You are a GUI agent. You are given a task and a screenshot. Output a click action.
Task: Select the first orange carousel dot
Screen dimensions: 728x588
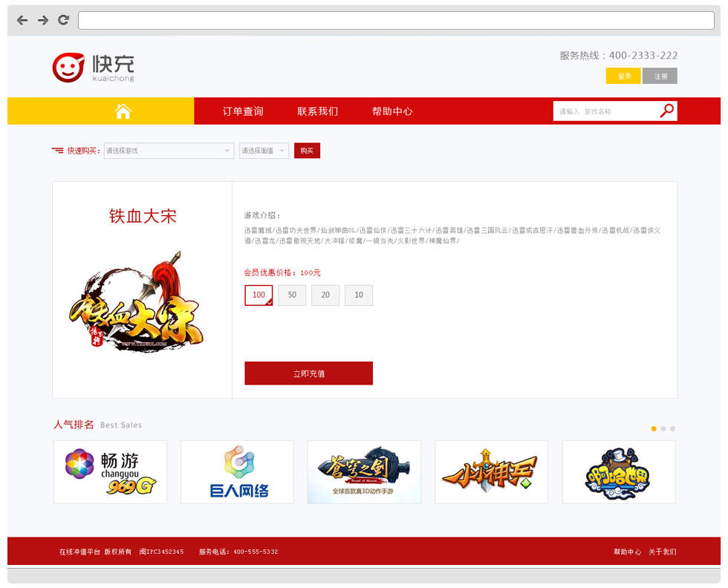point(654,429)
